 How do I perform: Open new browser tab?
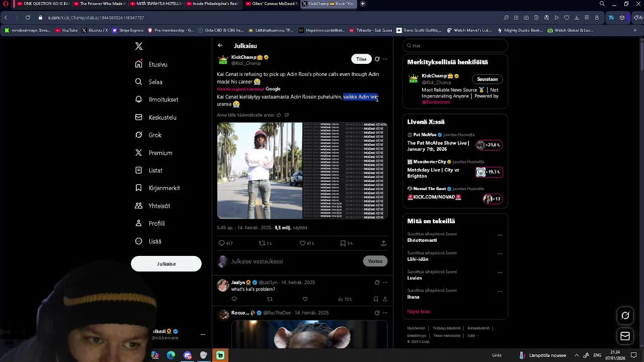[x=362, y=4]
